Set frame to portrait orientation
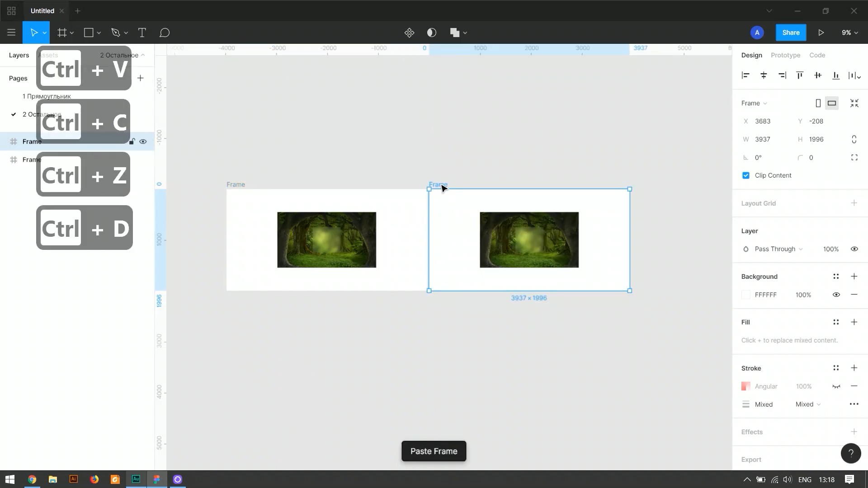This screenshot has height=488, width=868. tap(818, 103)
